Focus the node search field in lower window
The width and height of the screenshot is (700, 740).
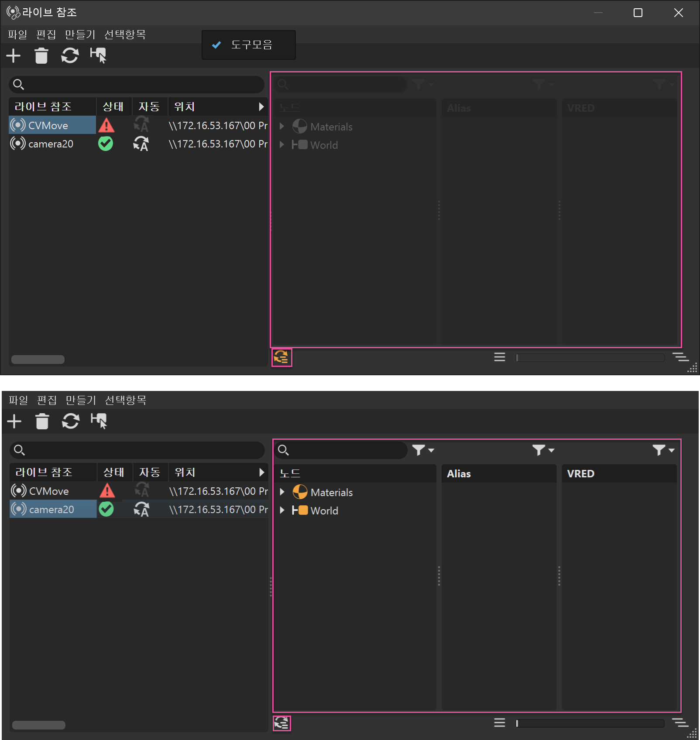coord(341,450)
